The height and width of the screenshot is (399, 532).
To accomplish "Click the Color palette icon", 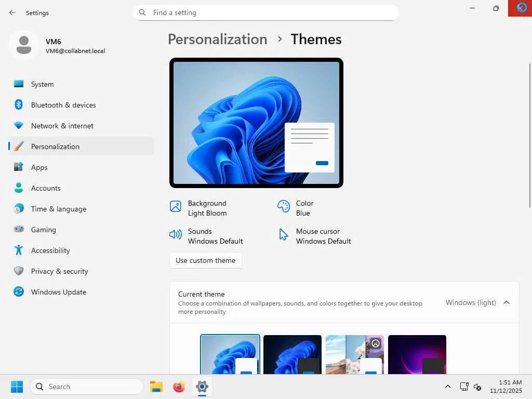I will pos(284,206).
